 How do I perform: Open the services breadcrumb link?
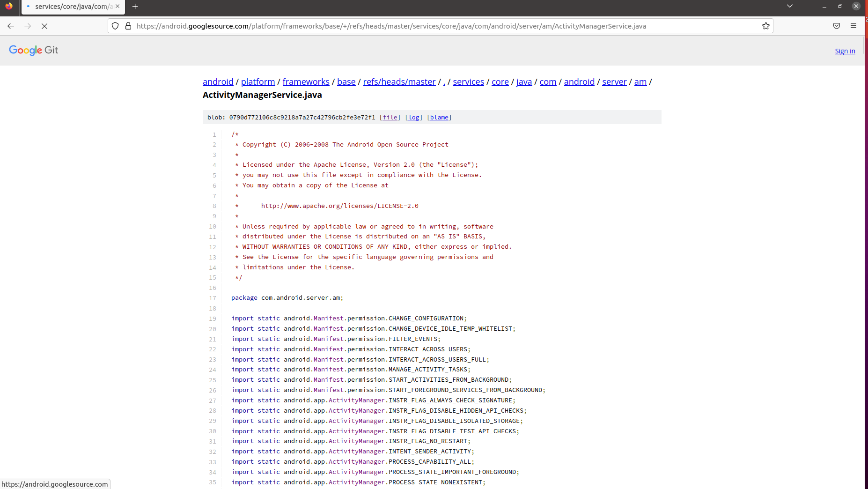468,81
